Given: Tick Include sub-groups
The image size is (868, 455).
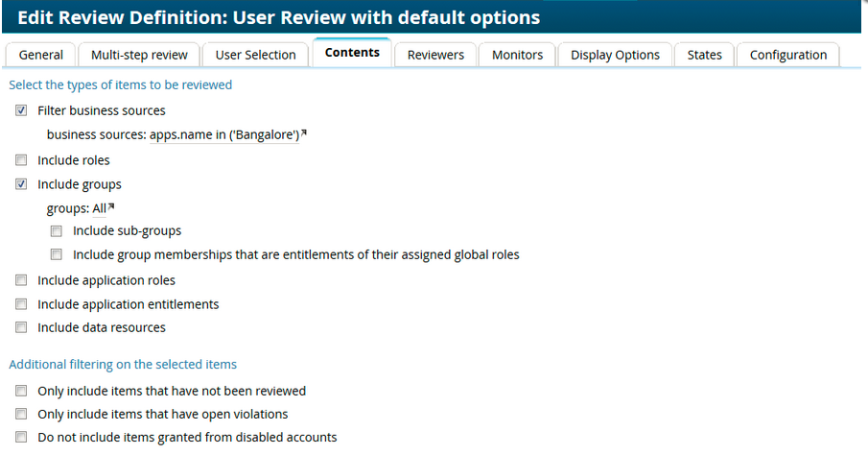Looking at the screenshot, I should point(57,231).
